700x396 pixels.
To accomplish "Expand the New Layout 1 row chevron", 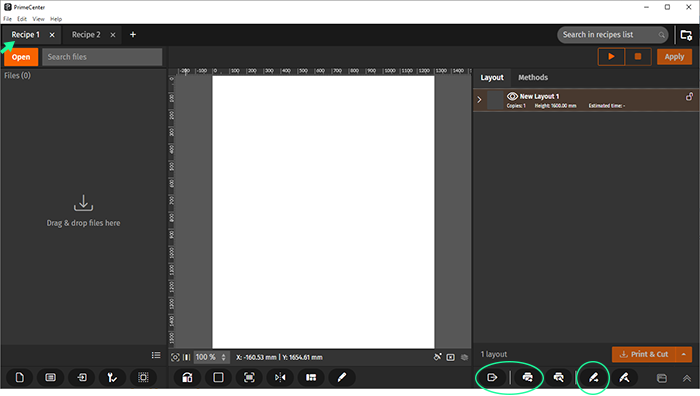I will pos(479,100).
